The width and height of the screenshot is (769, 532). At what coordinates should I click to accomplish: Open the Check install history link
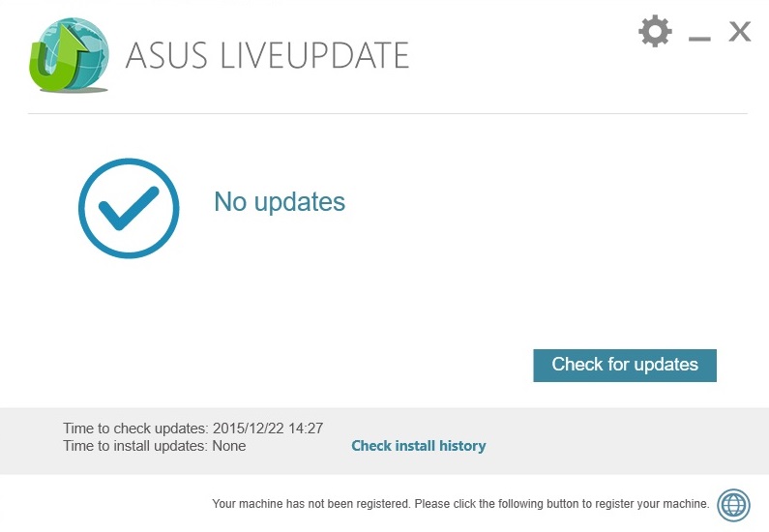click(418, 446)
